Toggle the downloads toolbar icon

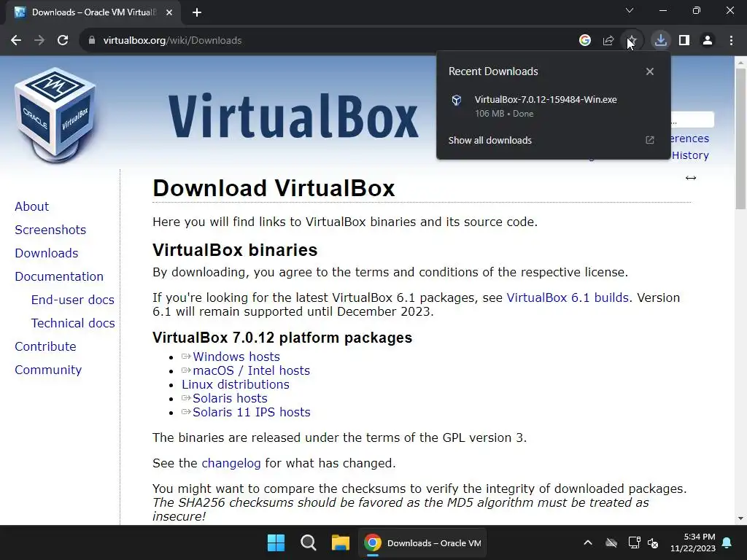(x=661, y=41)
